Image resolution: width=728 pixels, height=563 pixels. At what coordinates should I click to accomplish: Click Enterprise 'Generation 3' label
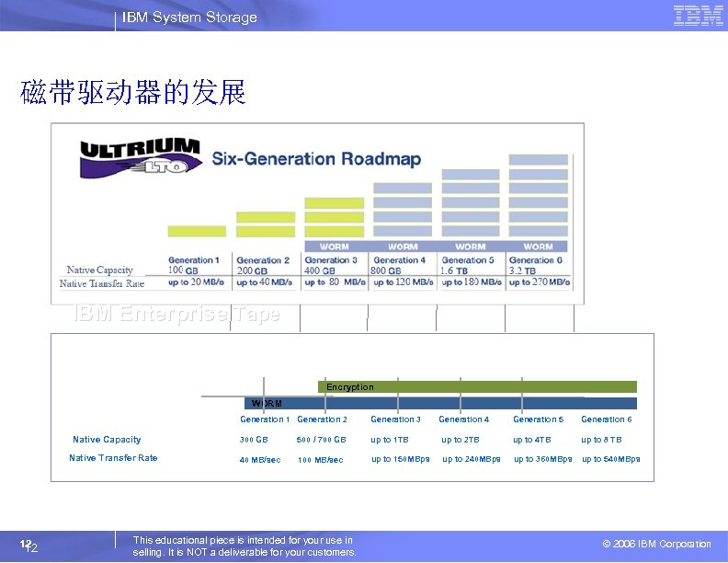click(395, 419)
